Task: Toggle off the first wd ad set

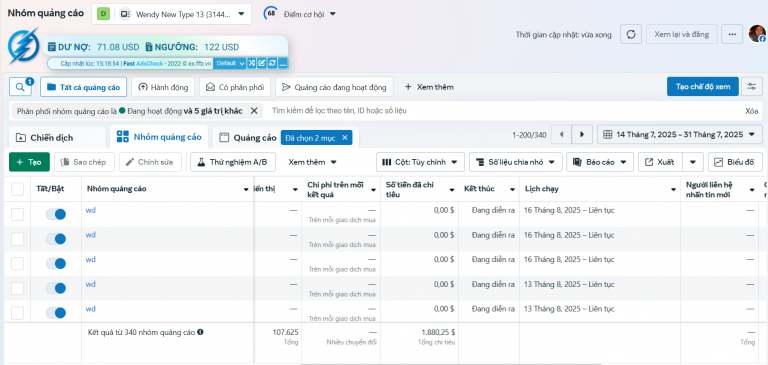Action: click(56, 214)
